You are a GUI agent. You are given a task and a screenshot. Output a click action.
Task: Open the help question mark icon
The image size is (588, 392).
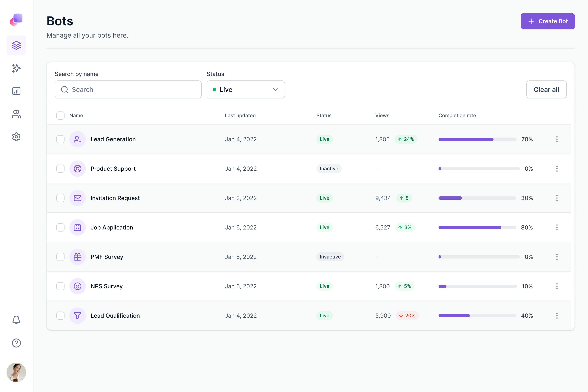tap(16, 343)
